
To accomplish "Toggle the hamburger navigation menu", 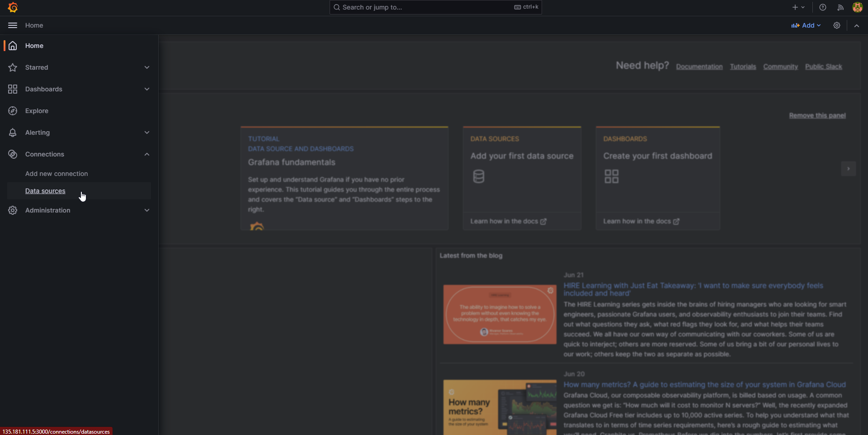I will (x=13, y=25).
